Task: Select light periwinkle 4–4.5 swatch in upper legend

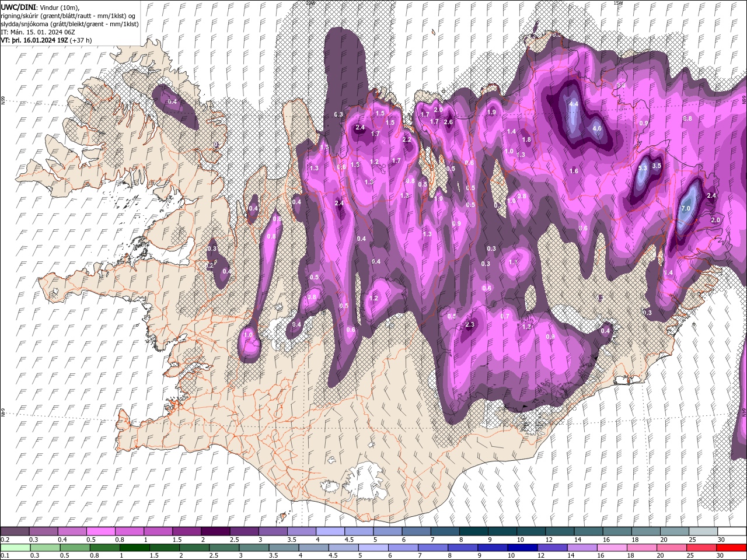Action: 329,531
